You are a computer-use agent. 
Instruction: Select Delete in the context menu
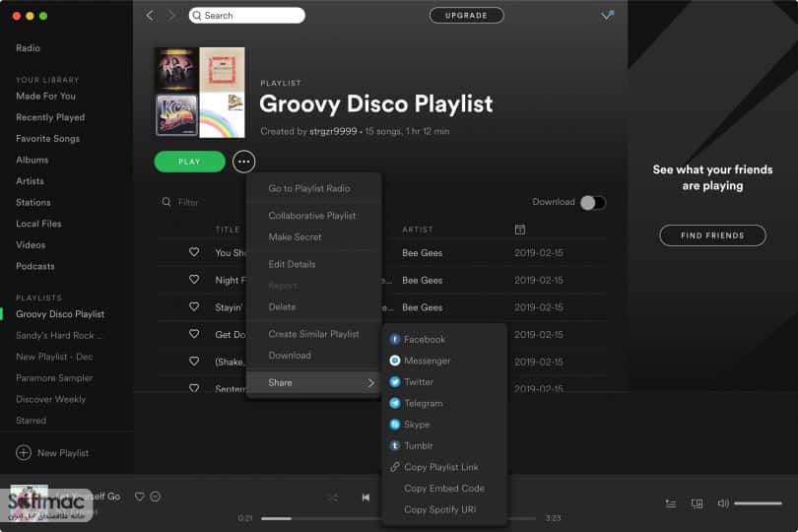tap(282, 307)
